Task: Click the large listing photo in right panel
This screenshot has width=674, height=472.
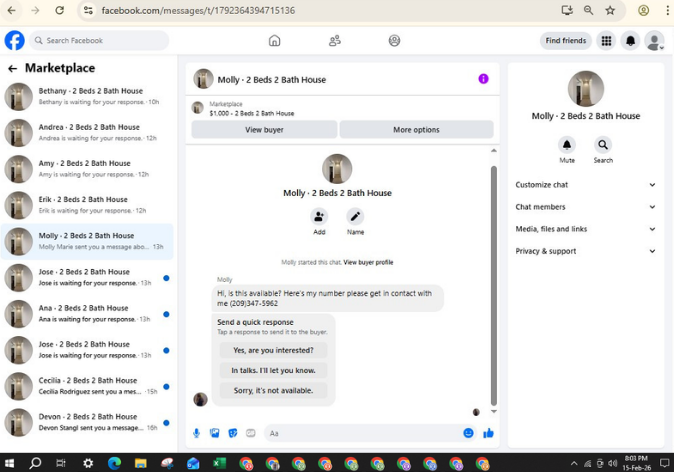Action: 585,89
